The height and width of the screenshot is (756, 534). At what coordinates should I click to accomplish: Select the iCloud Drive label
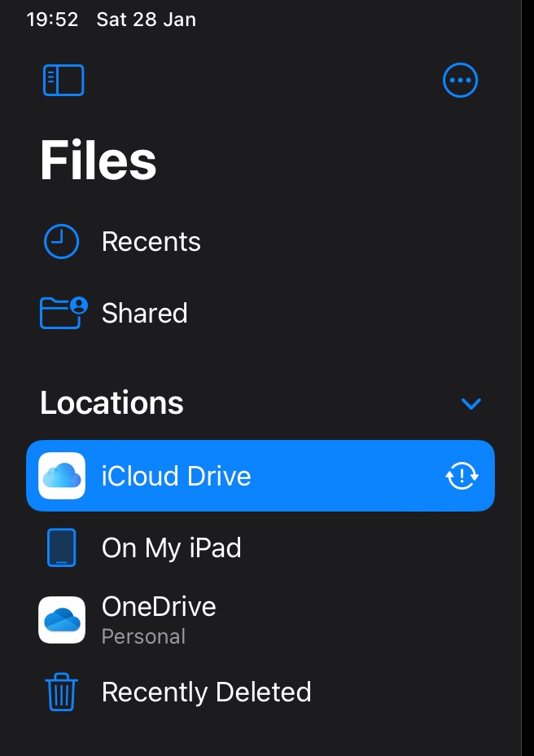[177, 476]
